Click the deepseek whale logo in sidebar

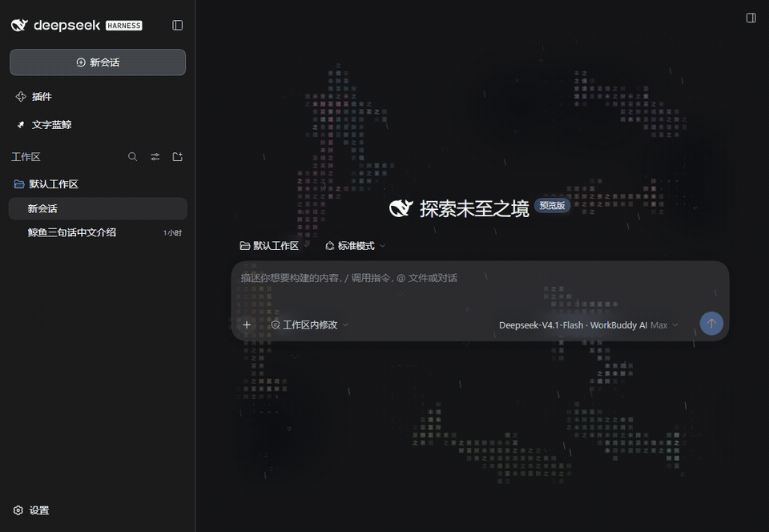click(19, 25)
